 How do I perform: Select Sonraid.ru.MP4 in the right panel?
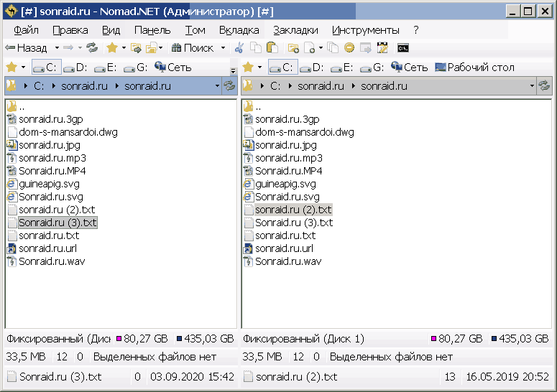[288, 171]
